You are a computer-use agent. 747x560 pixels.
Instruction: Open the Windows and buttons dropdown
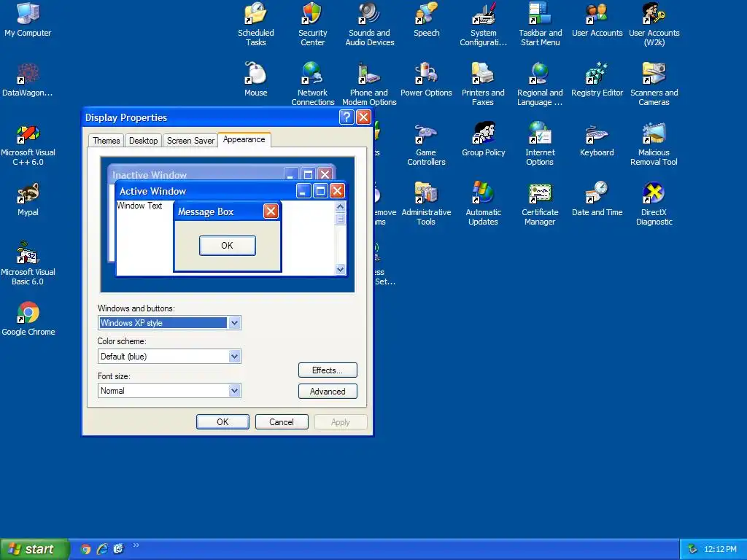tap(234, 323)
